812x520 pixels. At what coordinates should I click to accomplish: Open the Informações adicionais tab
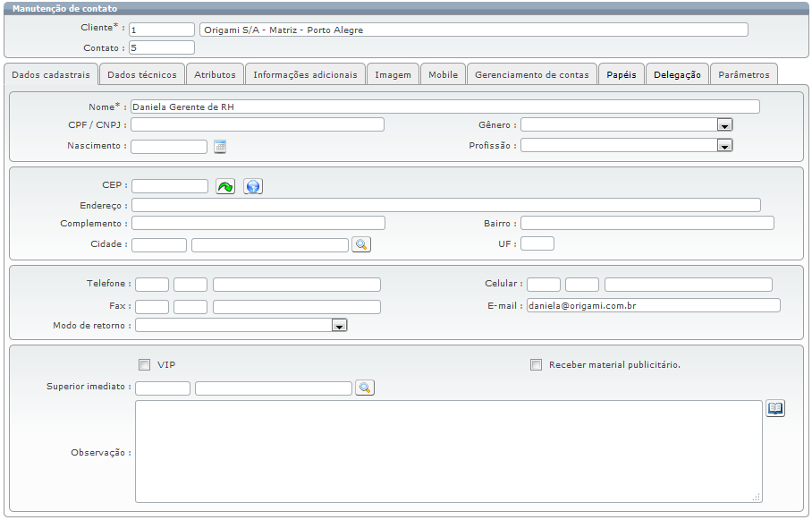pyautogui.click(x=305, y=74)
